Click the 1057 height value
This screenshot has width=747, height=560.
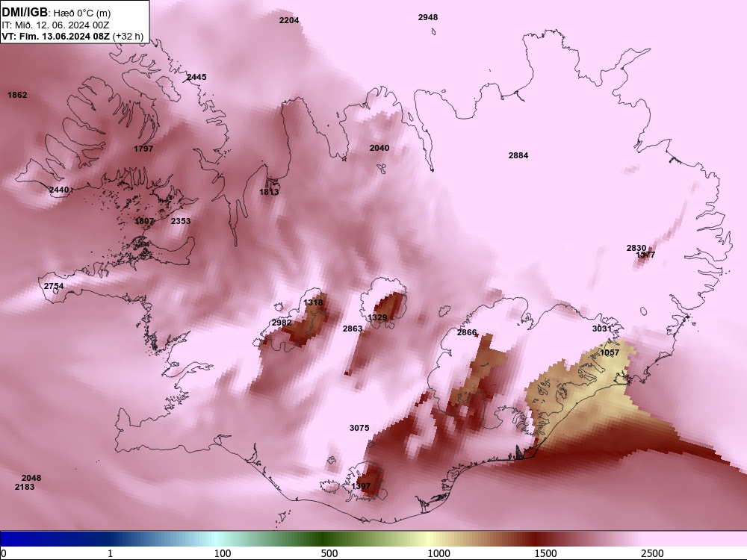tap(610, 352)
